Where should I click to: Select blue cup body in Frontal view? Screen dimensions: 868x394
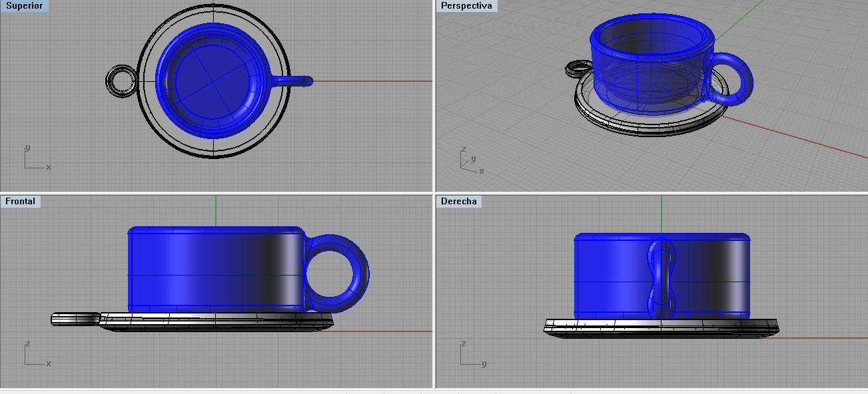coord(217,270)
